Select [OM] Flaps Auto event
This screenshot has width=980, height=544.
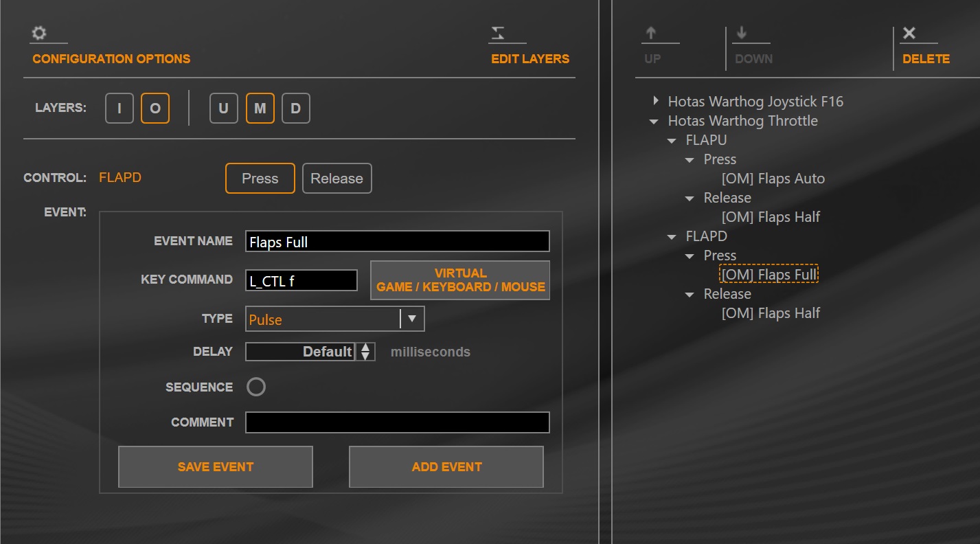[773, 179]
